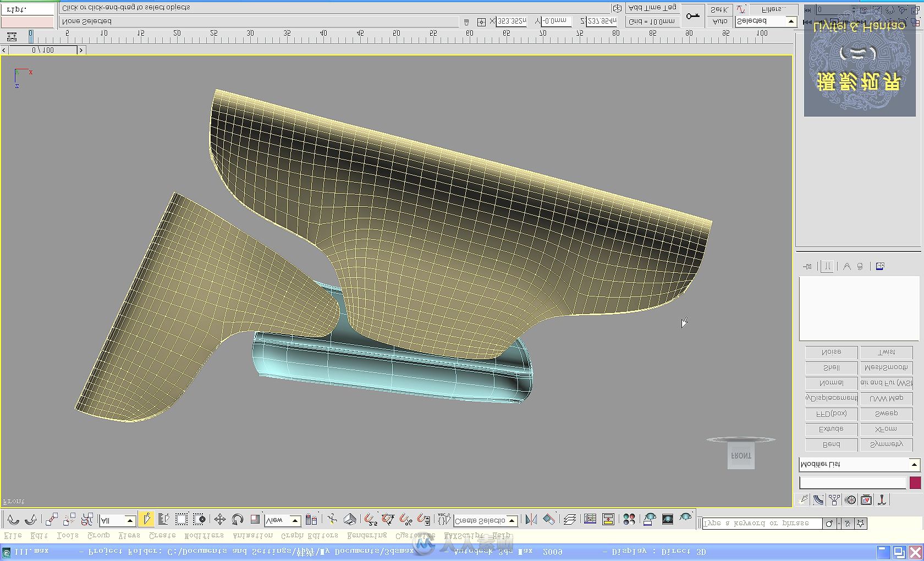Open the Layer Manager icon
The image size is (924, 561).
tap(570, 519)
